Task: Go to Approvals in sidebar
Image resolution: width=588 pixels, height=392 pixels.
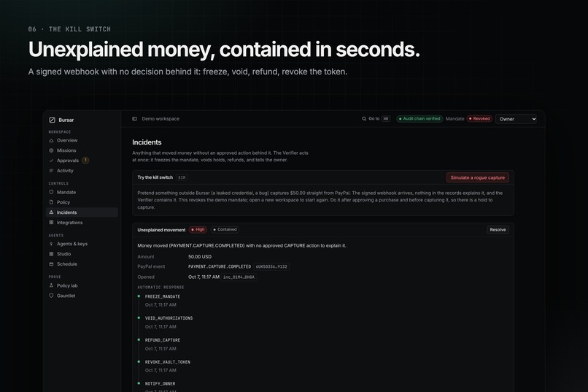Action: click(x=82, y=161)
